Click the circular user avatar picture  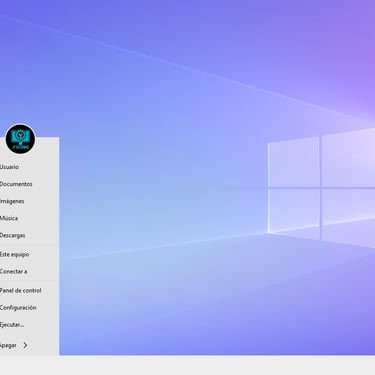(x=20, y=139)
